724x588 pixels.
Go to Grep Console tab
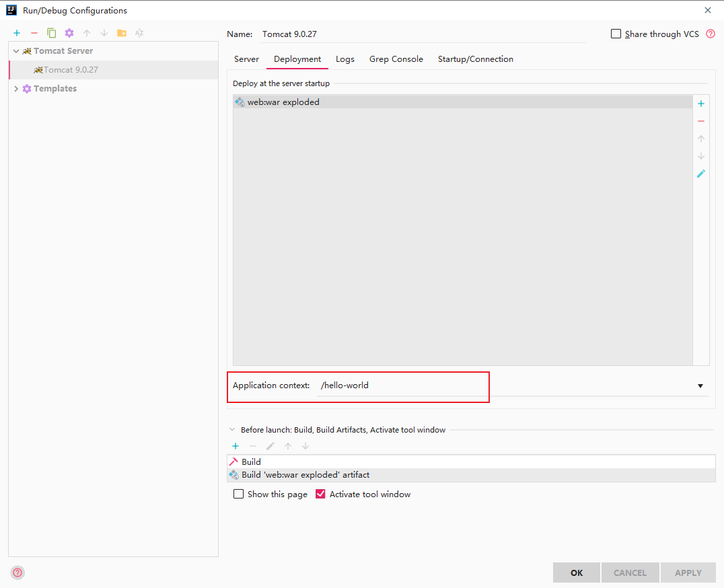396,59
